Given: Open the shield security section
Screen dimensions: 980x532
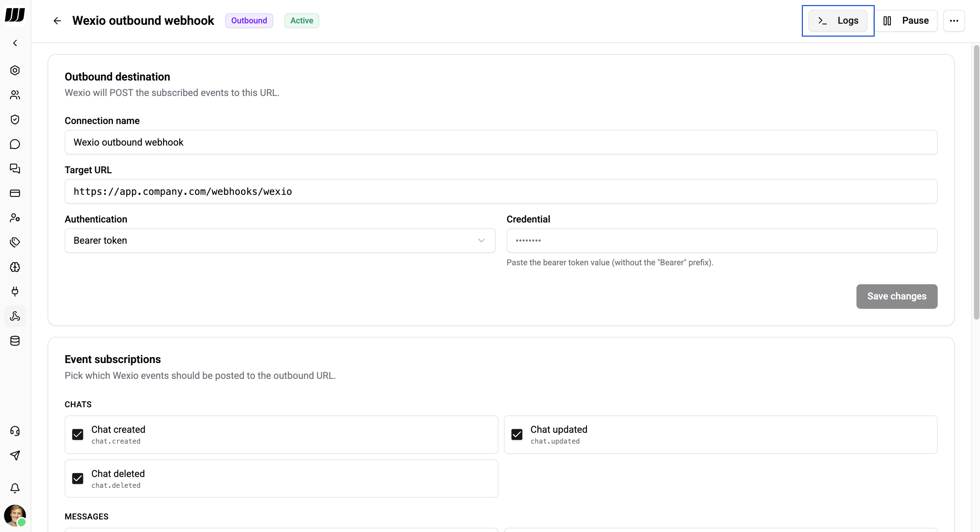Looking at the screenshot, I should coord(15,119).
